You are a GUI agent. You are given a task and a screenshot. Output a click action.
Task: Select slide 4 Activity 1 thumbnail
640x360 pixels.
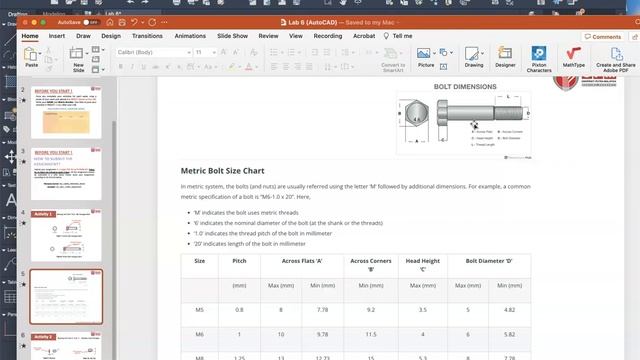click(x=66, y=235)
